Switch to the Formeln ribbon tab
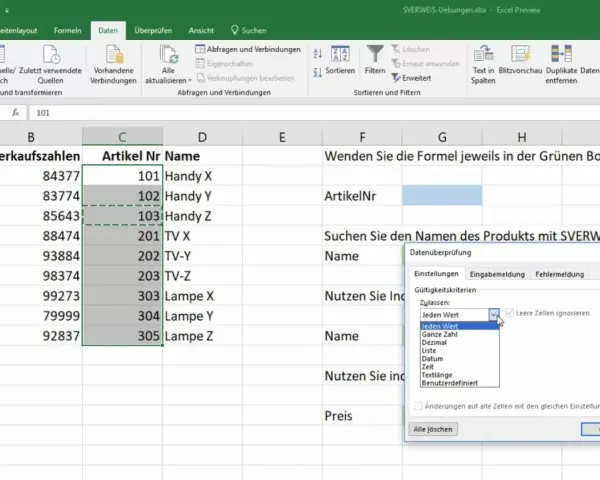The height and width of the screenshot is (480, 600). point(67,30)
